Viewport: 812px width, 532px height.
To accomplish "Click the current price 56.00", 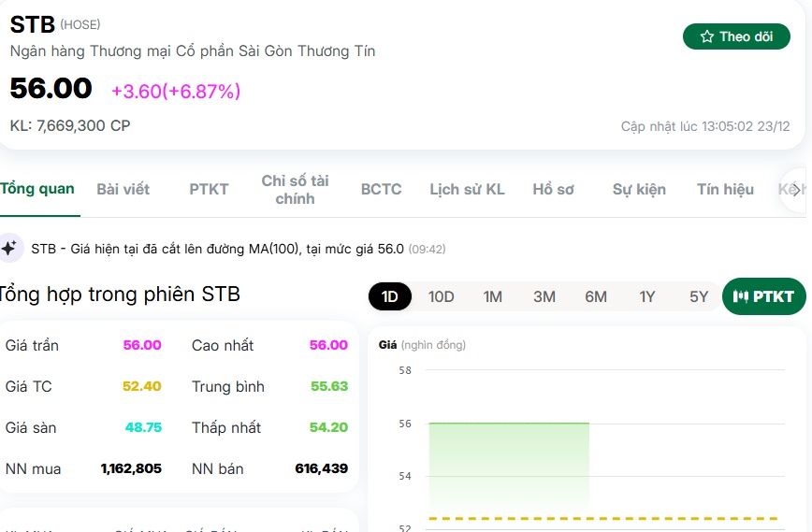I will tap(51, 88).
